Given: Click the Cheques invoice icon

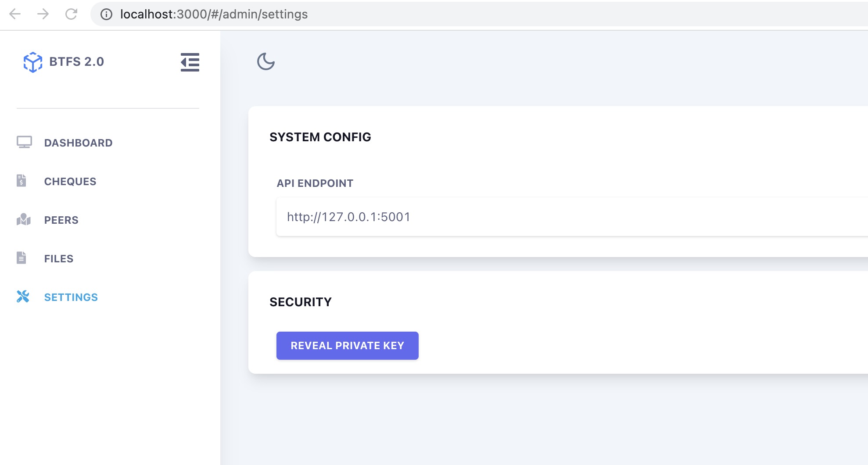Looking at the screenshot, I should pos(22,181).
